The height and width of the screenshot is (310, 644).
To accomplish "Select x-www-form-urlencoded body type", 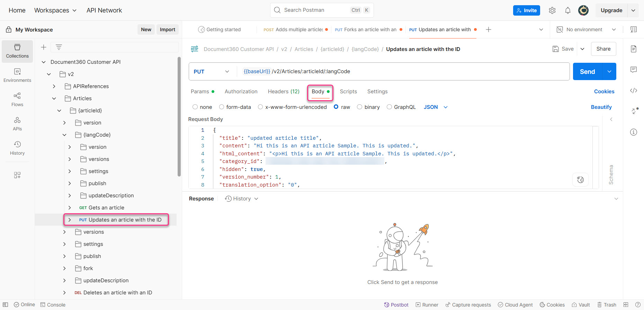I will pyautogui.click(x=260, y=107).
